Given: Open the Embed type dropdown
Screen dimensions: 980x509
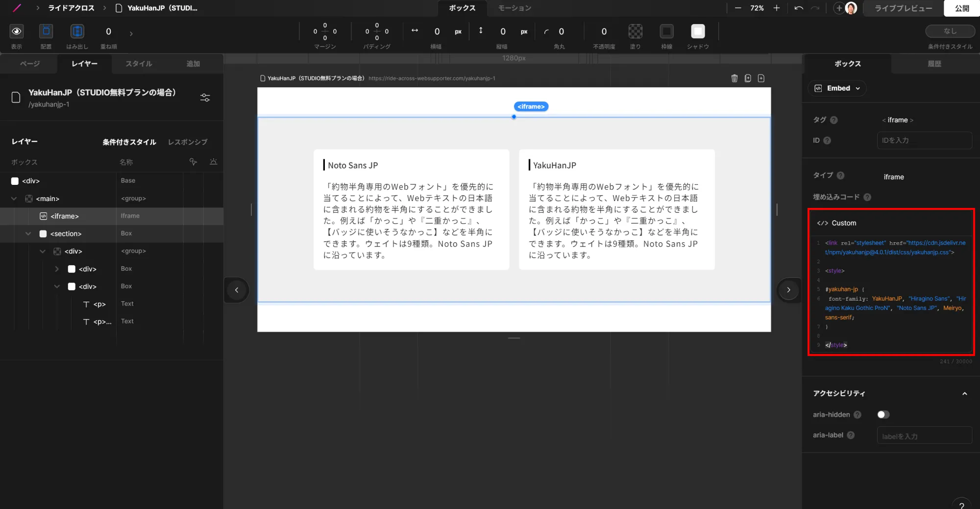Looking at the screenshot, I should click(x=837, y=88).
